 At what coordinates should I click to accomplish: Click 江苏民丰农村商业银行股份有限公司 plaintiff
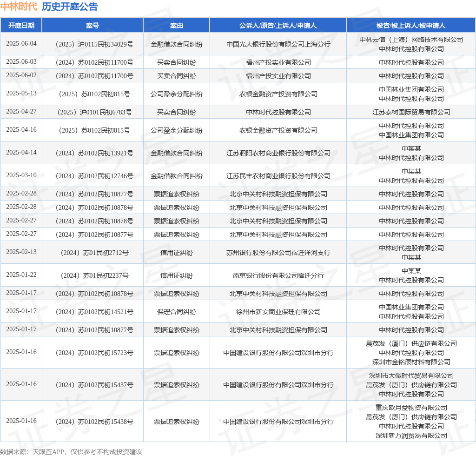(x=278, y=176)
